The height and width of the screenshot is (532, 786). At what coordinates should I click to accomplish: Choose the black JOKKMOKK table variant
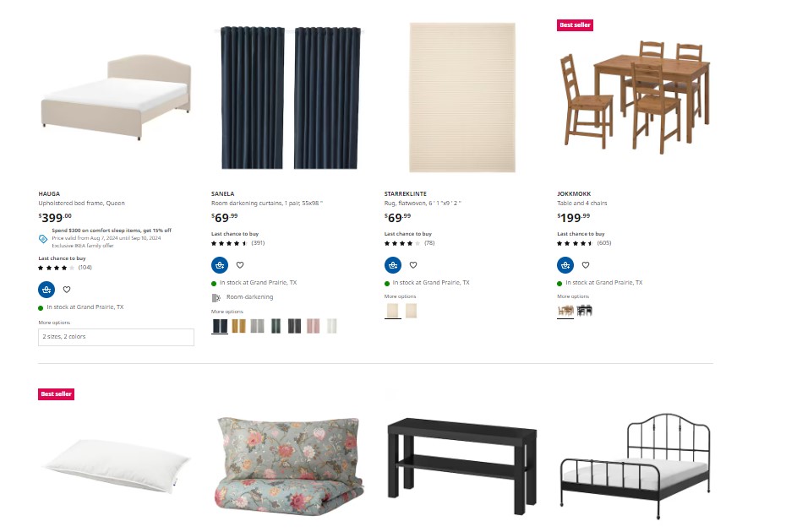584,311
